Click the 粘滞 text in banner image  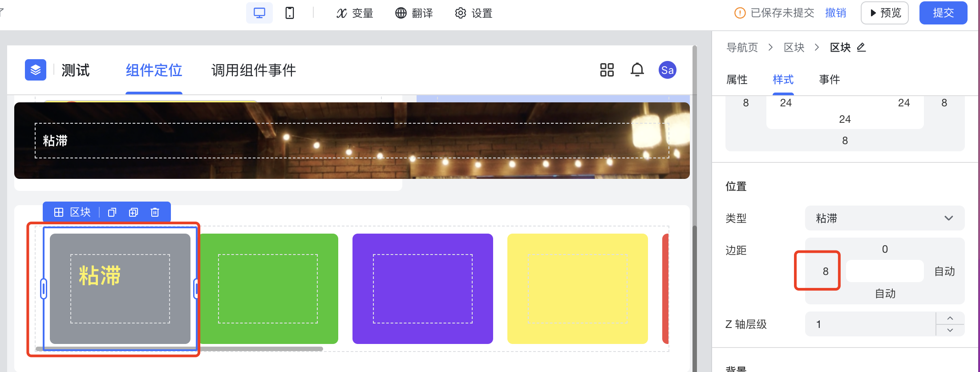pos(55,141)
